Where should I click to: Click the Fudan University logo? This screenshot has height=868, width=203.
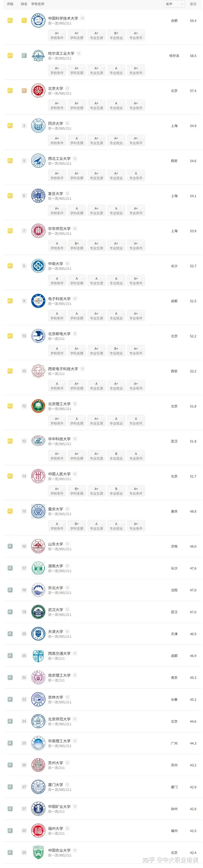click(38, 196)
